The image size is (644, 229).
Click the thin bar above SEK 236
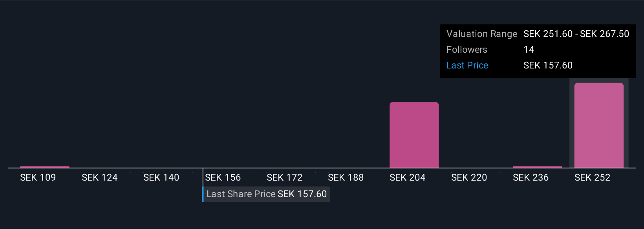pos(537,167)
